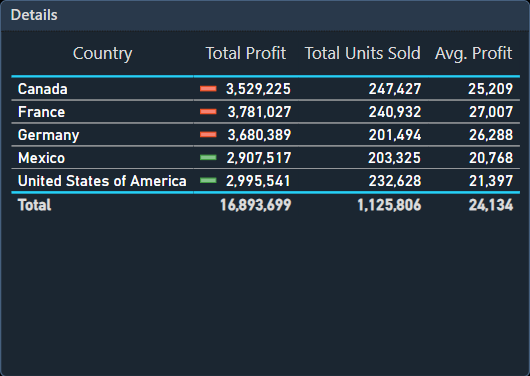Image resolution: width=530 pixels, height=376 pixels.
Task: Click the Details panel title
Action: (34, 15)
